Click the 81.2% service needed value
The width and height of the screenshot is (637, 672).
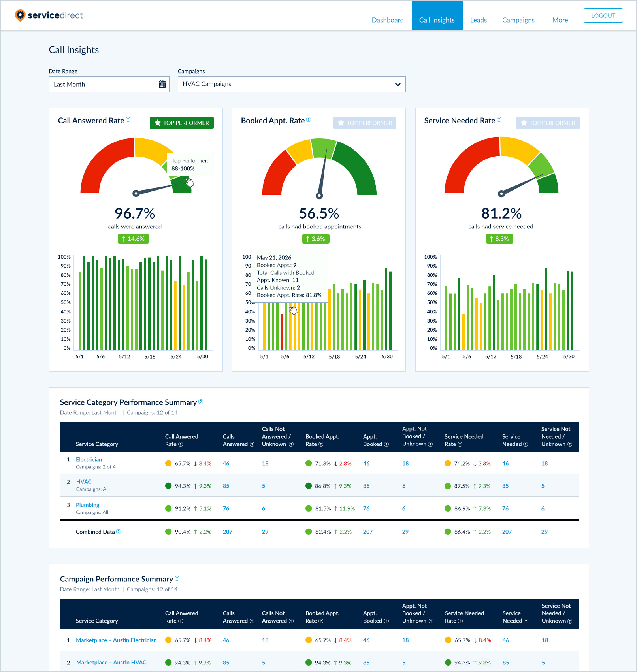(x=501, y=213)
